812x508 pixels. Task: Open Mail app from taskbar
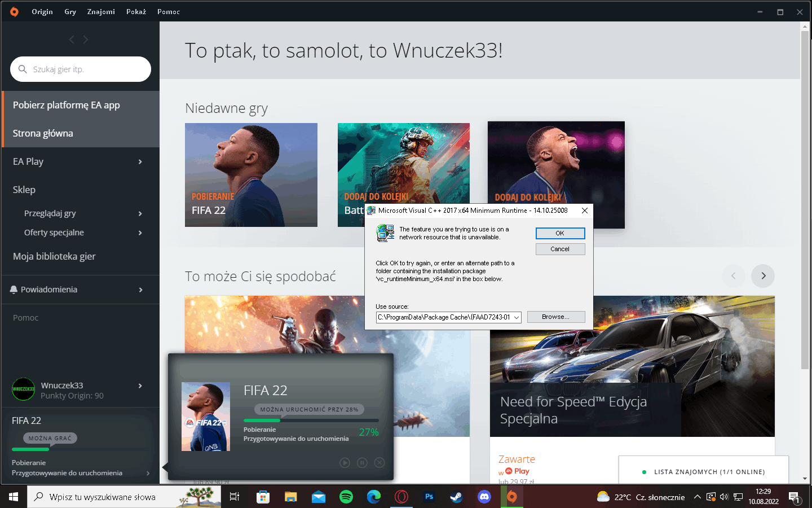coord(318,497)
